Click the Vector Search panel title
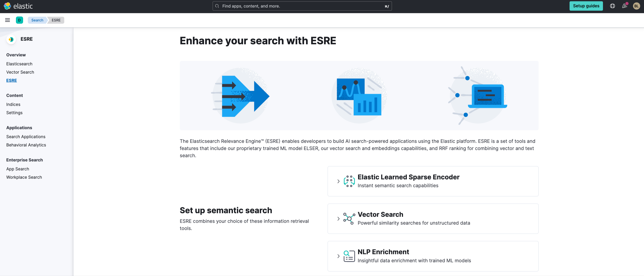 (380, 214)
